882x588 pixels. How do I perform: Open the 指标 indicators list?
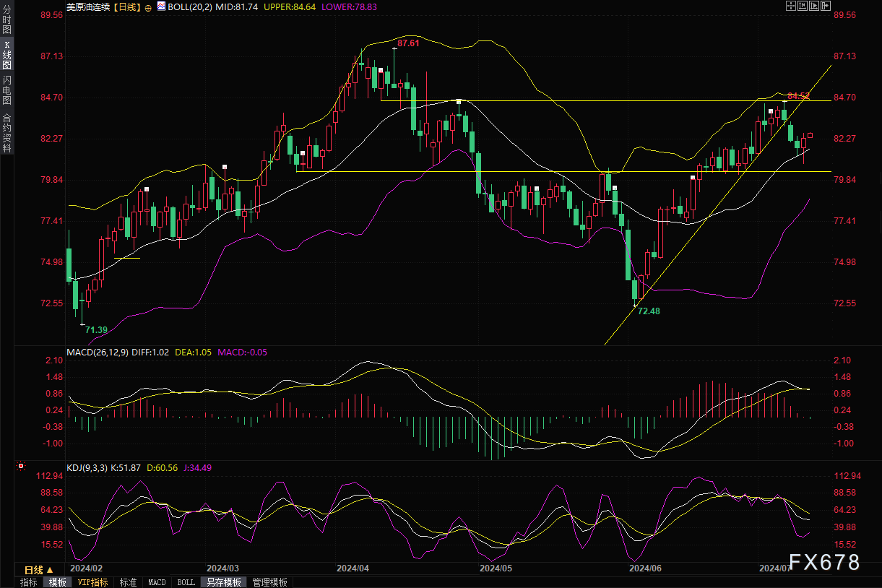29,582
